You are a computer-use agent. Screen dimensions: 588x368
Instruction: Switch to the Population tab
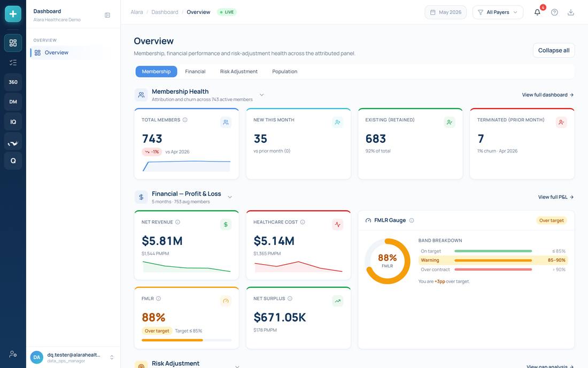[284, 72]
